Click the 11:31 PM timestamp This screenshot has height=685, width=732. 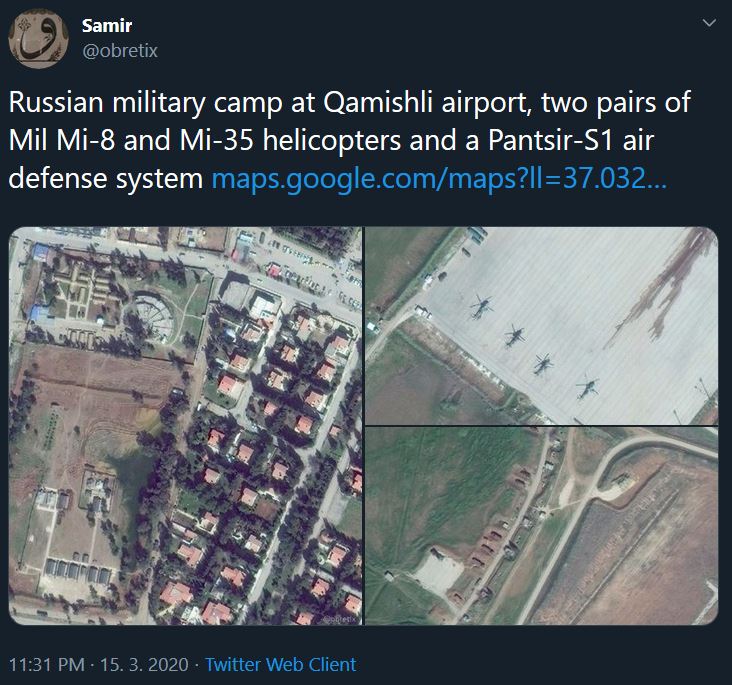[47, 664]
